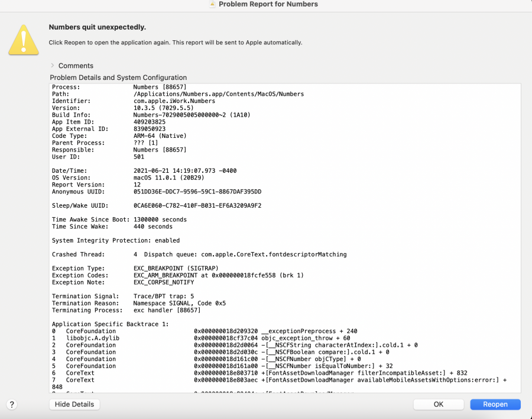Image resolution: width=532 pixels, height=419 pixels.
Task: Click the exception note EXC_CORPSE_NOTIFY
Action: [164, 282]
